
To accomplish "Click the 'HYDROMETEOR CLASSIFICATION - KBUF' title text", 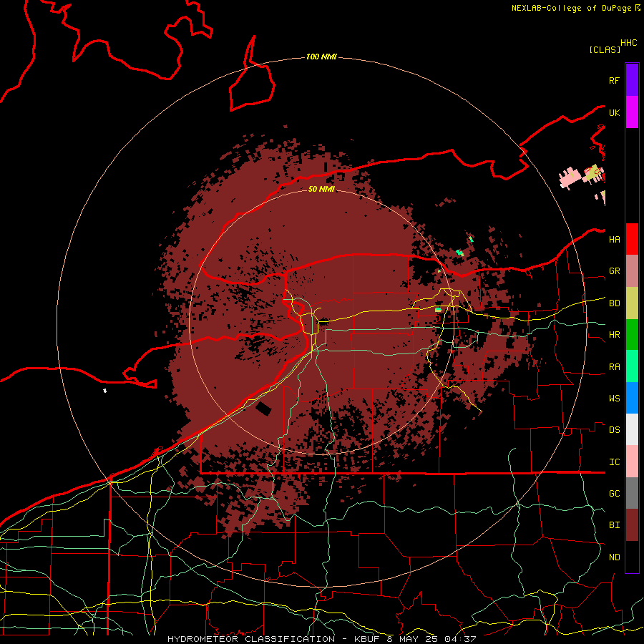I will (x=273, y=639).
